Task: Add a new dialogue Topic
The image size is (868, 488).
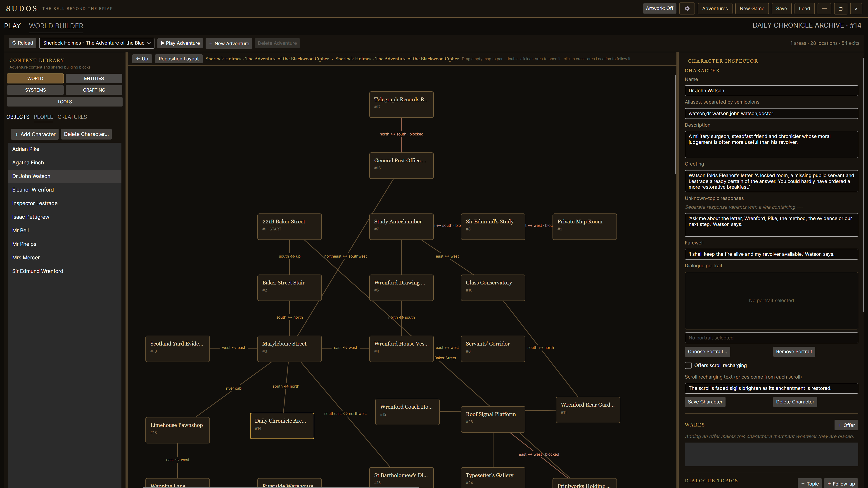Action: 810,484
